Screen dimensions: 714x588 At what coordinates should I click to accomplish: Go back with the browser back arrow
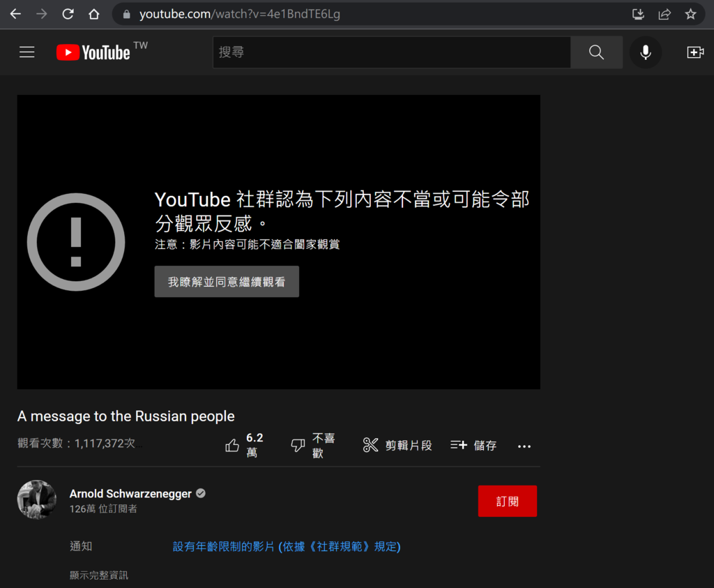coord(15,14)
